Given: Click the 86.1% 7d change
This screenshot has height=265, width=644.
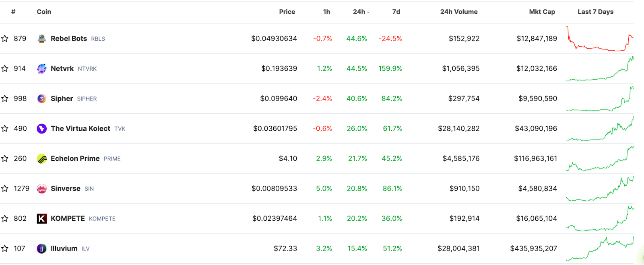Looking at the screenshot, I should pyautogui.click(x=392, y=189).
